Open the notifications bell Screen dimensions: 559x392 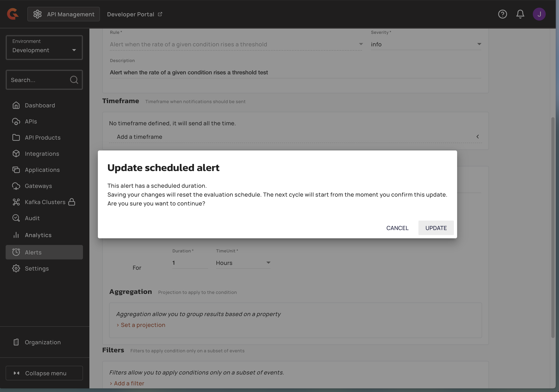pos(520,14)
